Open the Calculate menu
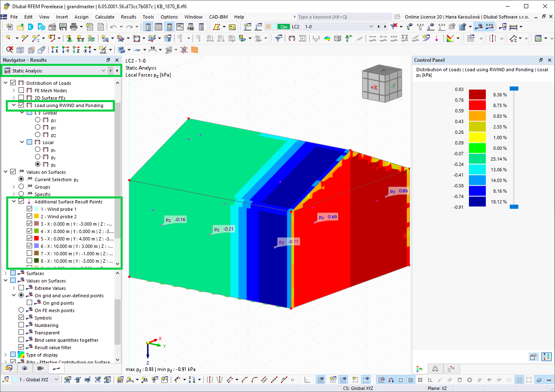The image size is (555, 392). (105, 17)
